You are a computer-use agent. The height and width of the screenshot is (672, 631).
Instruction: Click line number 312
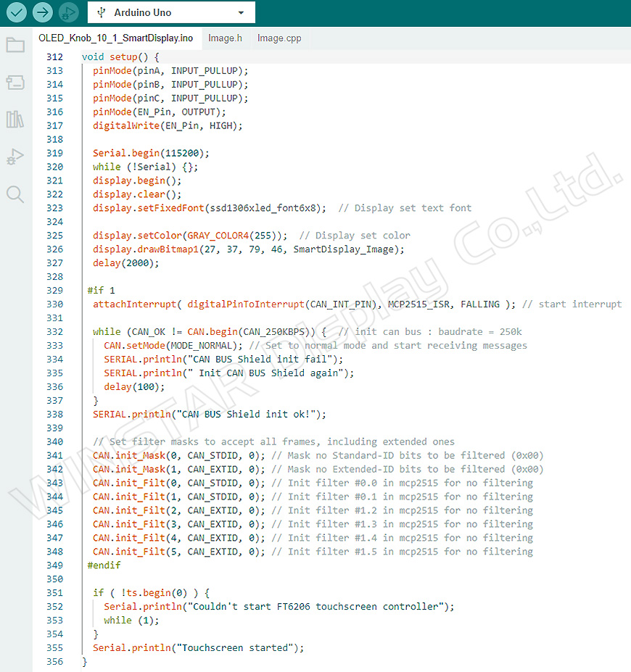pyautogui.click(x=54, y=57)
